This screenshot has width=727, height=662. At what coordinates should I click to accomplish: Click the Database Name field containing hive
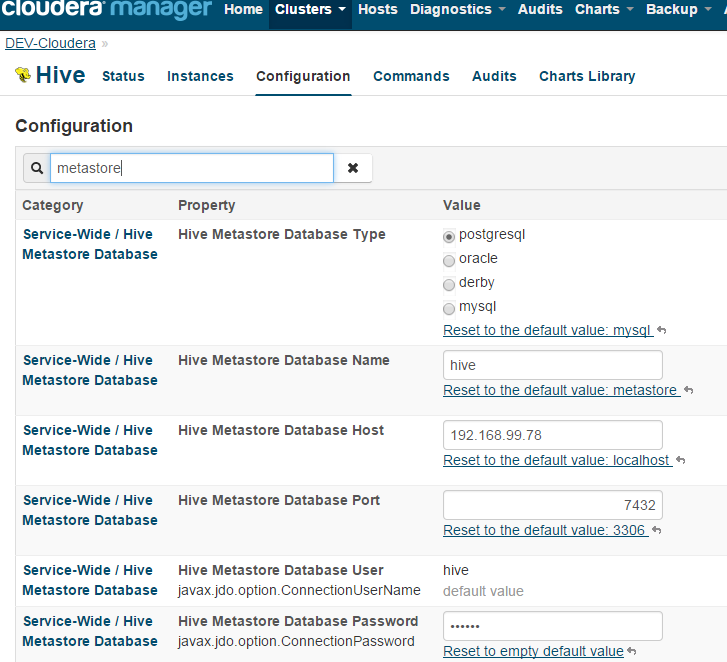point(553,365)
